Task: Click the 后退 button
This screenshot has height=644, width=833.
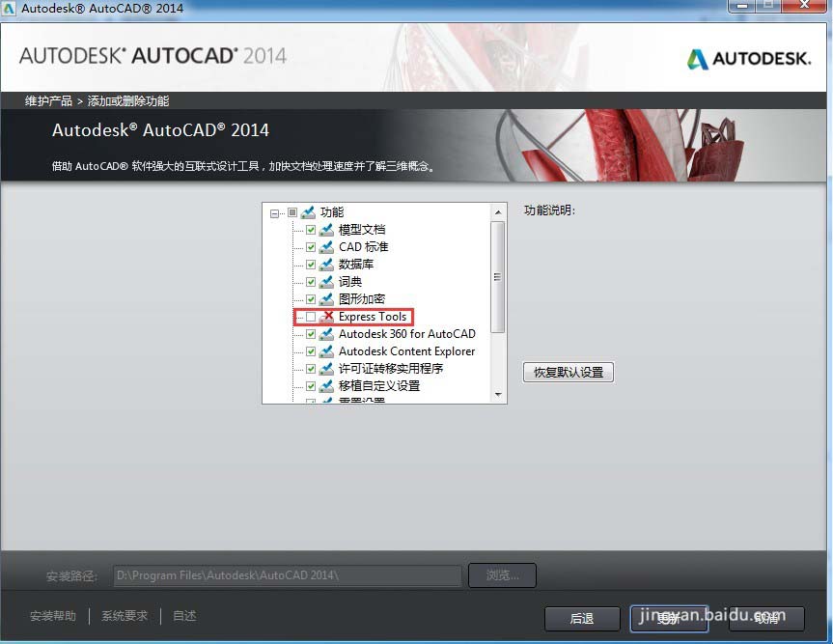Action: [x=582, y=619]
